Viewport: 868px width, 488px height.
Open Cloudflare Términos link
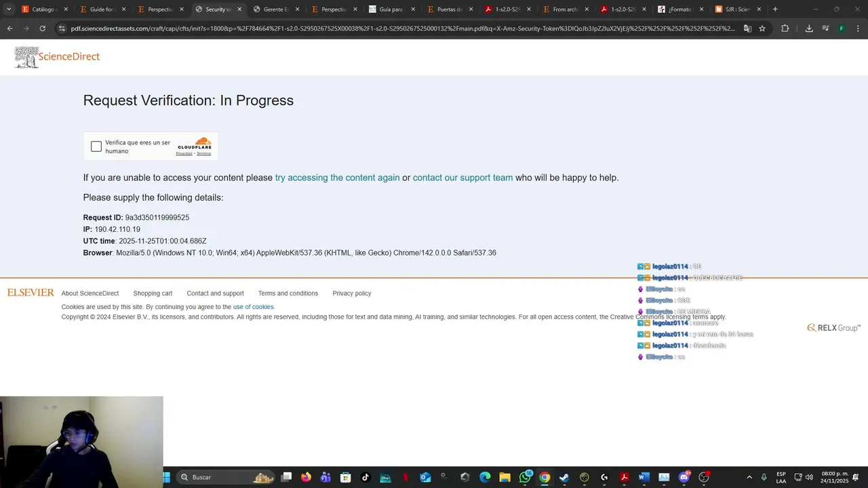(x=204, y=154)
